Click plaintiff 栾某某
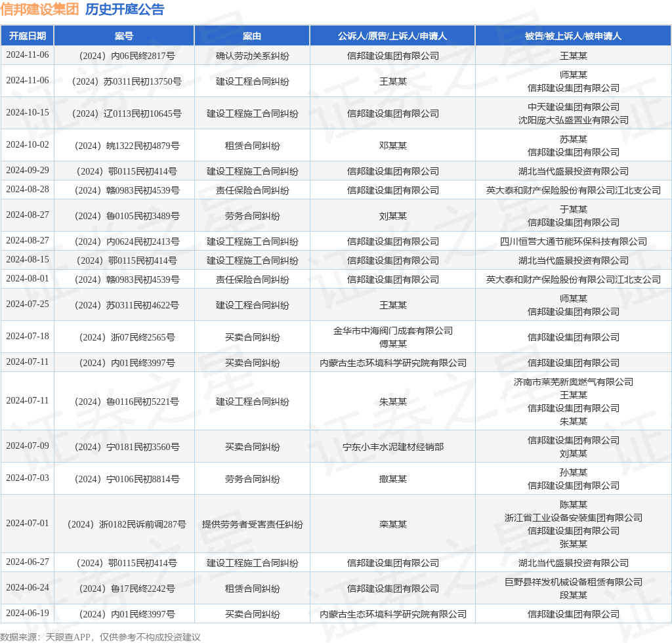The height and width of the screenshot is (643, 672). pyautogui.click(x=392, y=524)
